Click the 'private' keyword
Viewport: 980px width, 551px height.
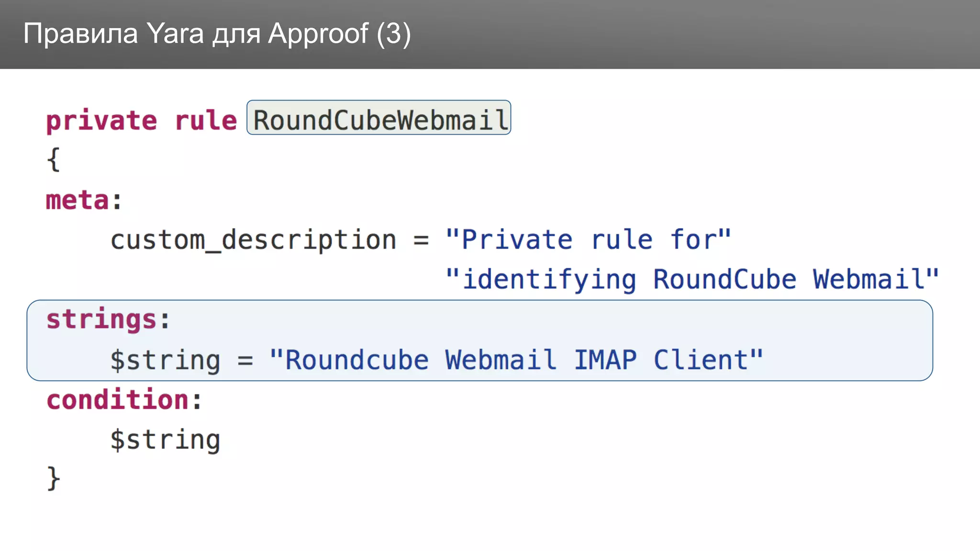(x=101, y=121)
